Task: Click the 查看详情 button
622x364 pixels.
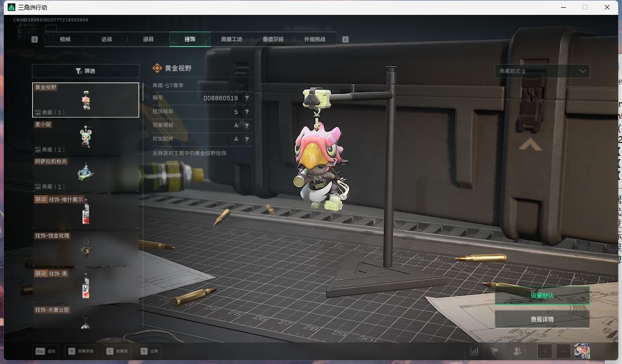Action: click(542, 319)
